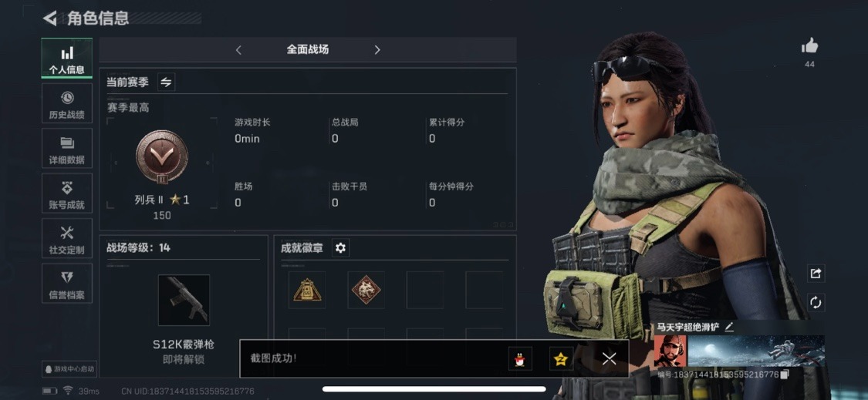Share the screenshot to QQ
Viewport: 868px width, 400px height.
click(x=520, y=358)
